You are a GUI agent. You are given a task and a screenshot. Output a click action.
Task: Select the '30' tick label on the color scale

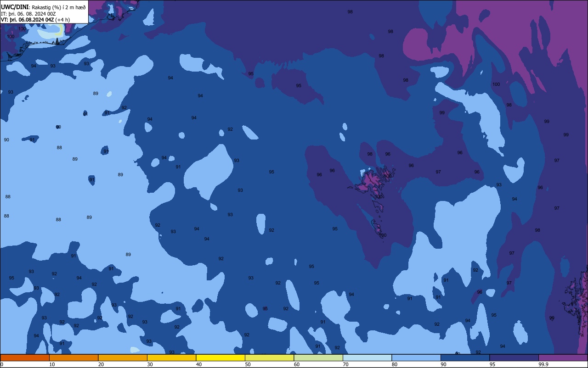(x=150, y=364)
